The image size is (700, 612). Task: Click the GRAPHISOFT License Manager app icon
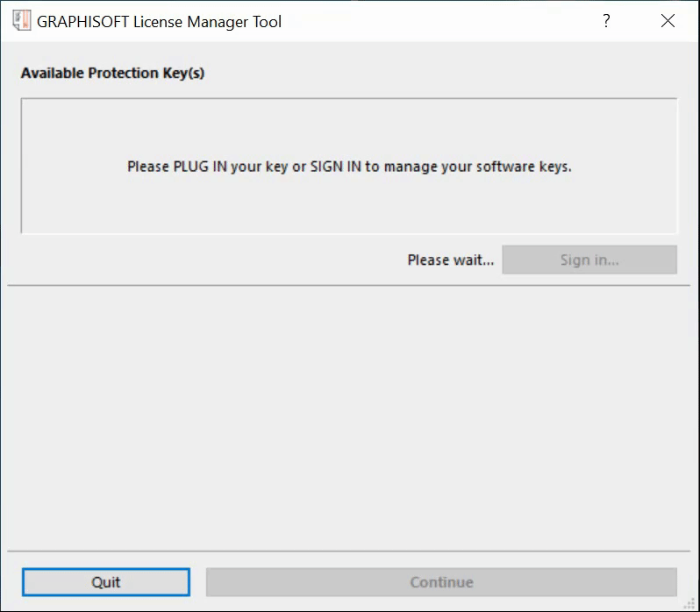22,21
